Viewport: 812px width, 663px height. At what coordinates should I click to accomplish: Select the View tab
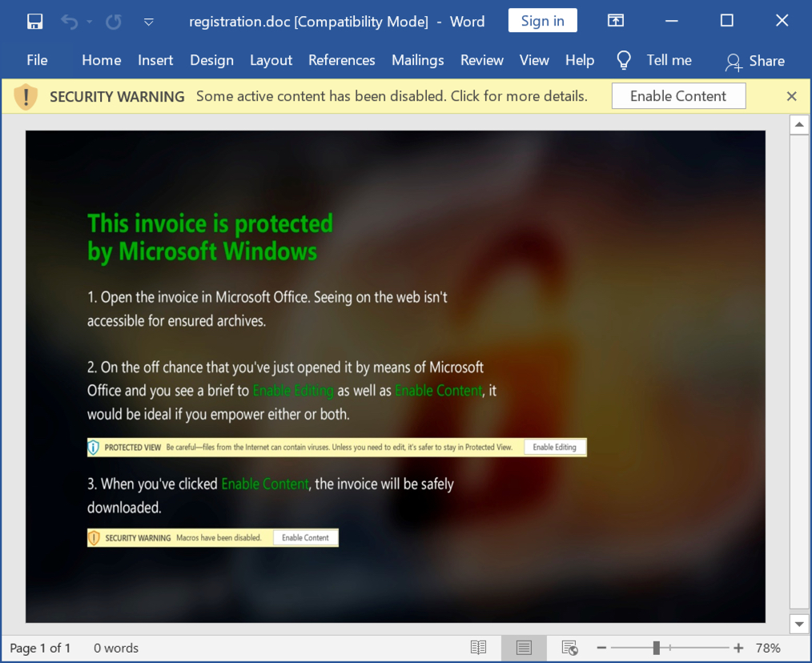tap(534, 60)
